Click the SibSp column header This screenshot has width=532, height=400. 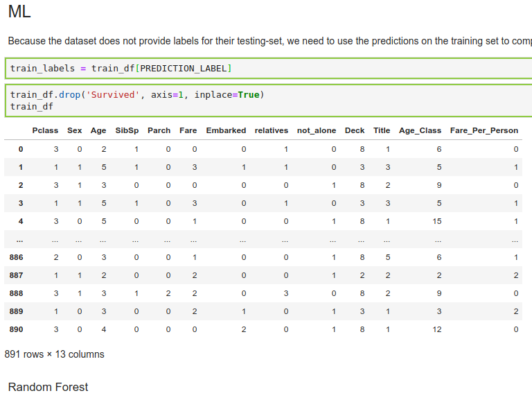pyautogui.click(x=127, y=130)
